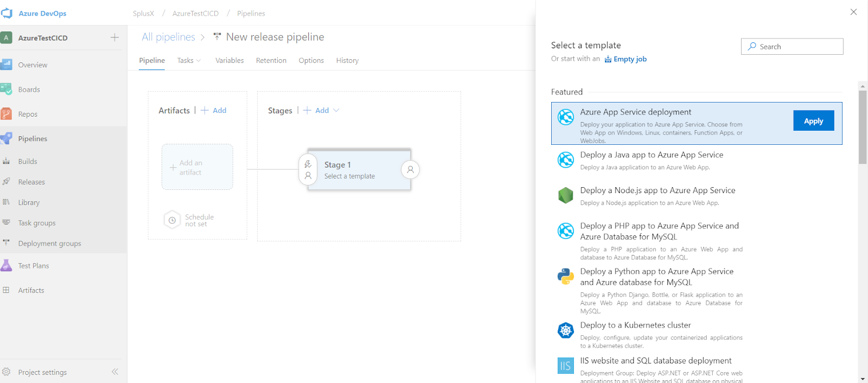Click the Pipelines rocket icon in sidebar
Screen dimensions: 868x383
tap(7, 138)
